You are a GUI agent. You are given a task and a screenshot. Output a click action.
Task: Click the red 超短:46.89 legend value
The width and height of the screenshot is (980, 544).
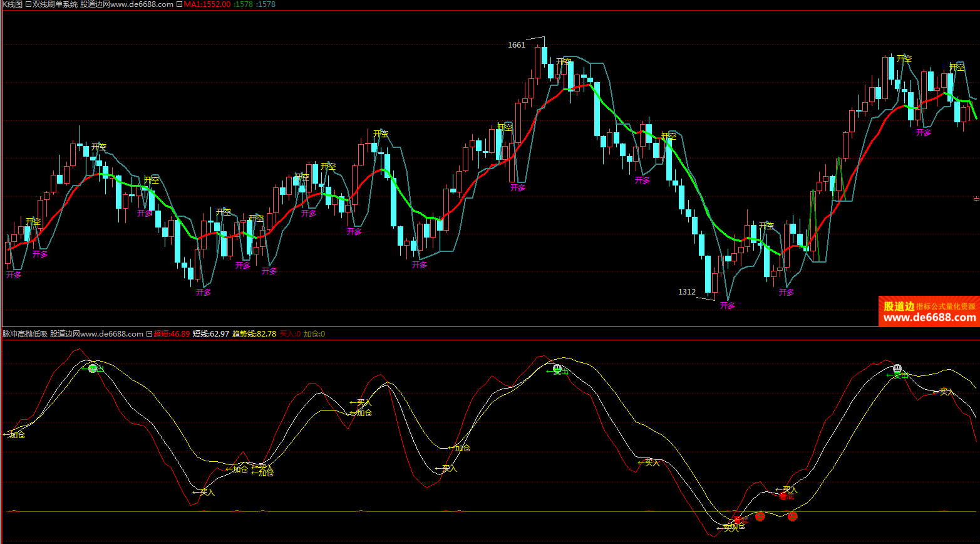(x=172, y=334)
